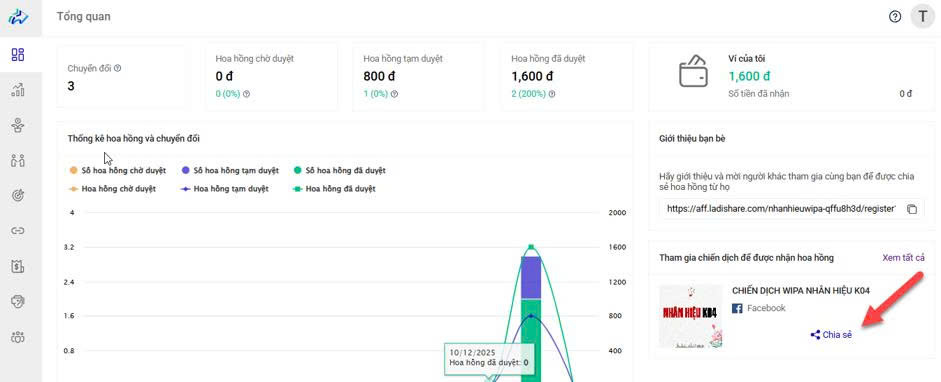Click the Facebook icon in campaign card
Screen dimensions: 941x382
(x=738, y=308)
